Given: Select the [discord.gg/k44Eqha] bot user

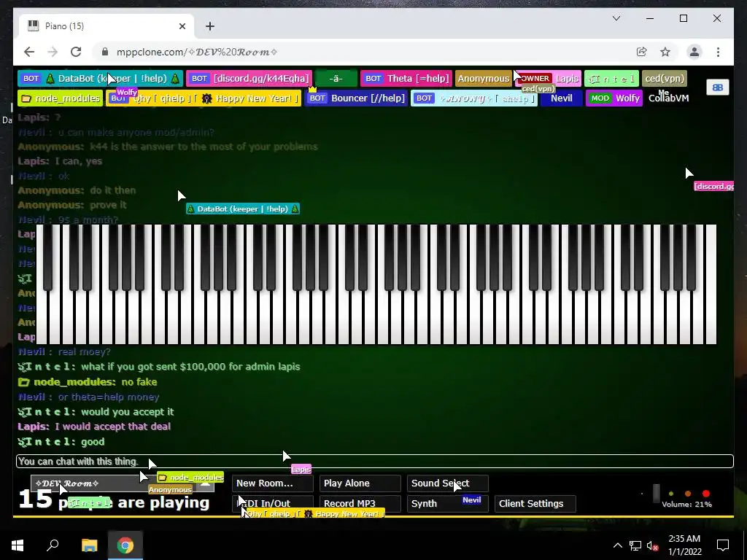Looking at the screenshot, I should click(x=249, y=79).
